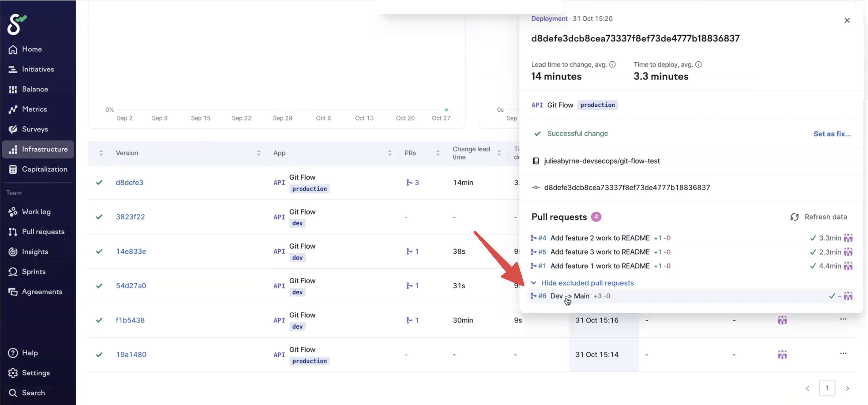Click Set as fix link
Image resolution: width=868 pixels, height=405 pixels.
[832, 134]
